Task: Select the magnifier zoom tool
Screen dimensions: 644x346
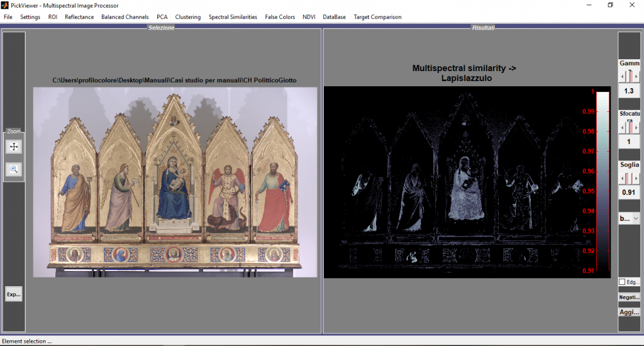Action: (14, 169)
